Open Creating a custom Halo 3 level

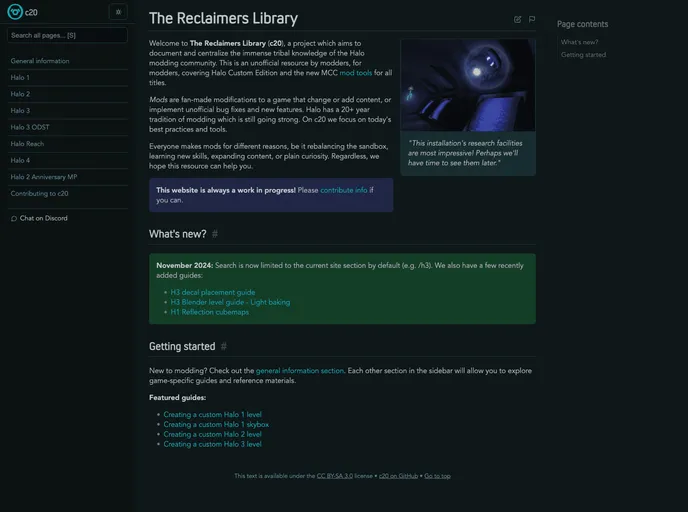(x=212, y=444)
